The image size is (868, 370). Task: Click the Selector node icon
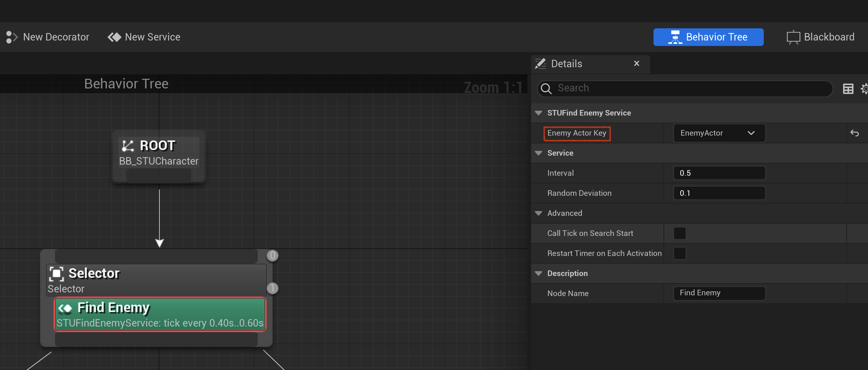pyautogui.click(x=57, y=274)
